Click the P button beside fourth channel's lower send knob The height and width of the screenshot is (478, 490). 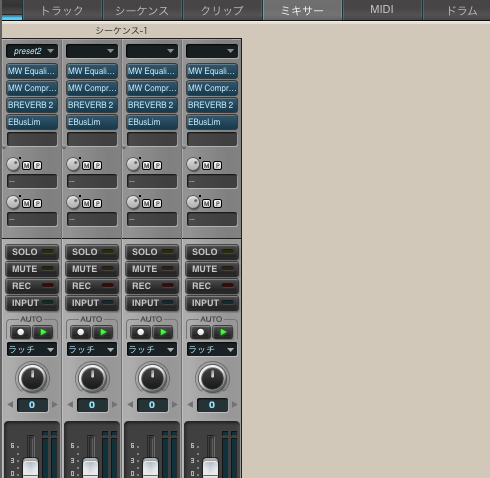pos(217,203)
